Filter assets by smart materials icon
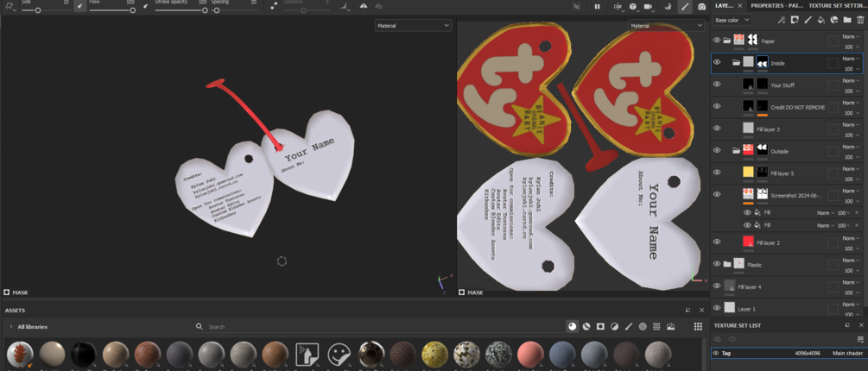The width and height of the screenshot is (868, 371). 586,327
